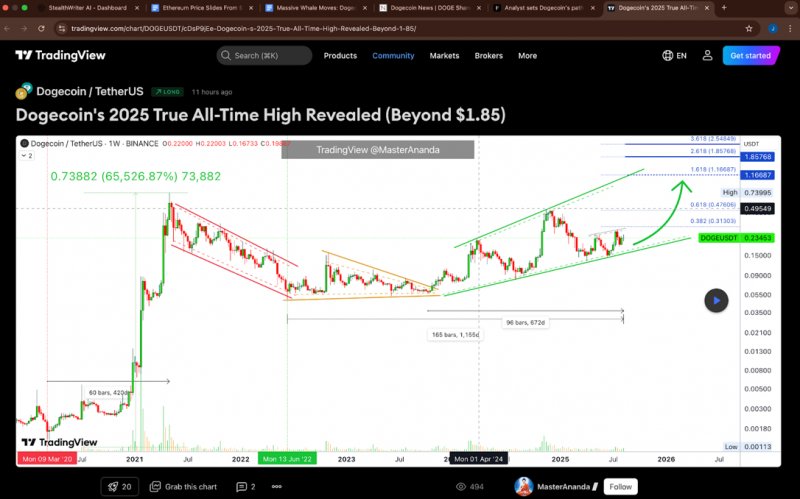Viewport: 800px width, 499px height.
Task: Click the Follow button
Action: [620, 486]
